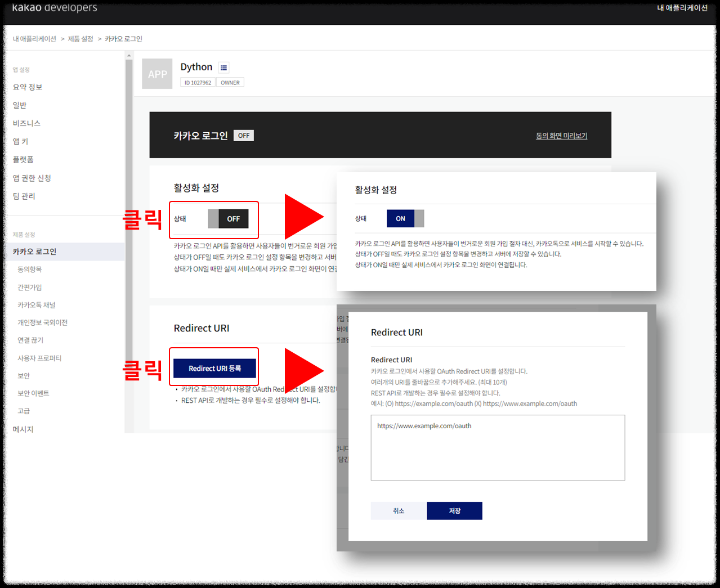Open 사용자 프로퍼티 submenu item
Image resolution: width=720 pixels, height=588 pixels.
39,358
